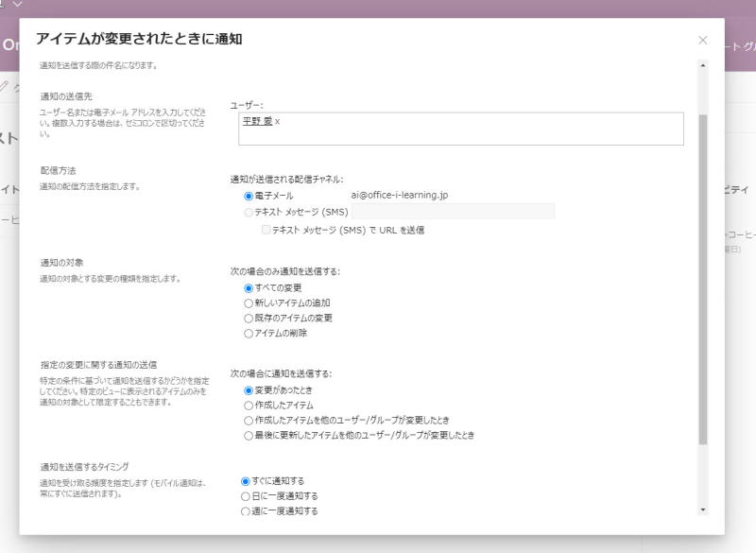This screenshot has height=553, width=756.
Task: Click the chevron in the background top bar
Action: pos(18,5)
